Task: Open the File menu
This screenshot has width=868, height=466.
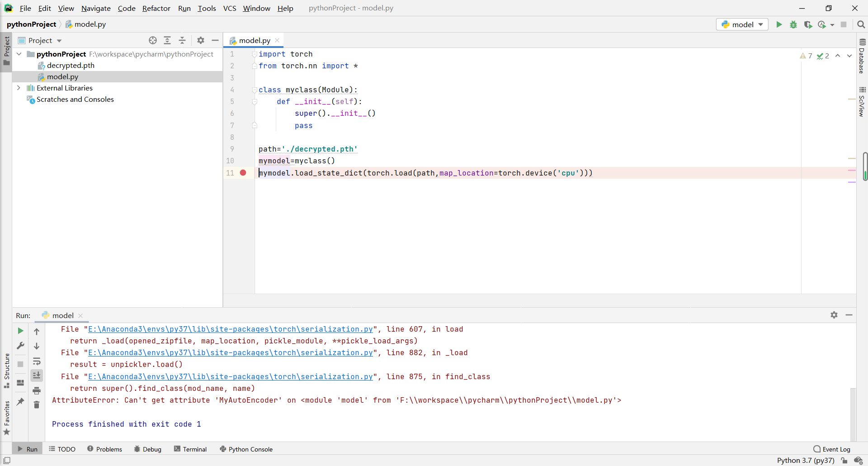Action: click(25, 8)
